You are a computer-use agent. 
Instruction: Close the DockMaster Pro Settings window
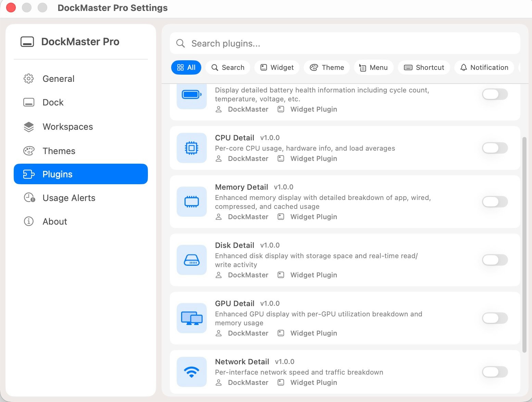[x=11, y=8]
